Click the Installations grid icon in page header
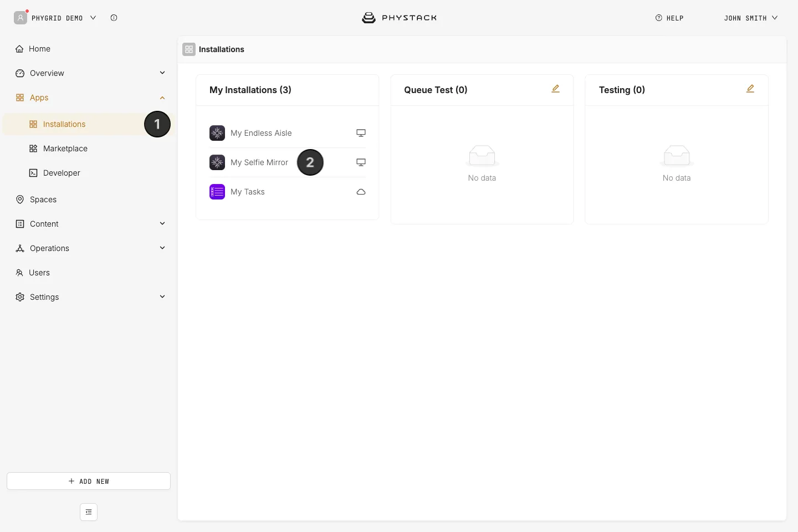Viewport: 798px width, 532px height. pos(189,49)
